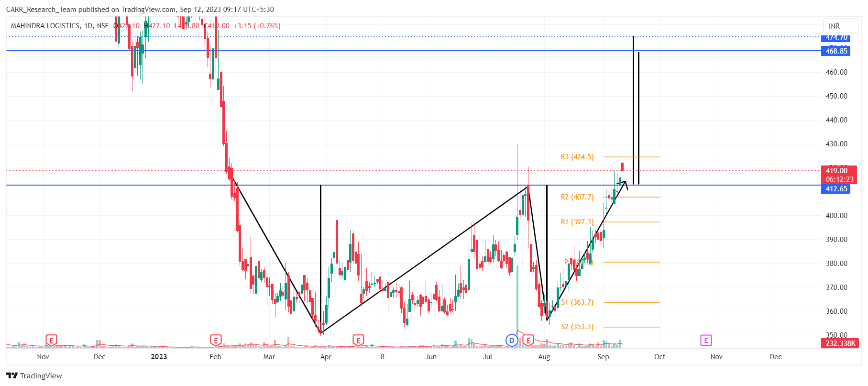Click the 400.00 price axis label
Viewport: 868px width, 386px height.
[x=836, y=216]
